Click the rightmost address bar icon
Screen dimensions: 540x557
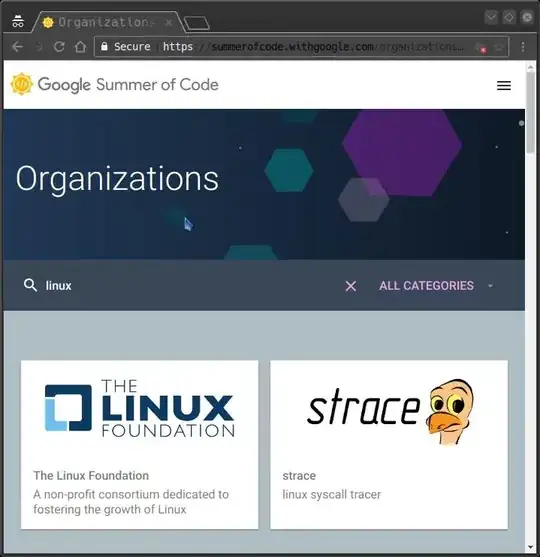pos(500,47)
